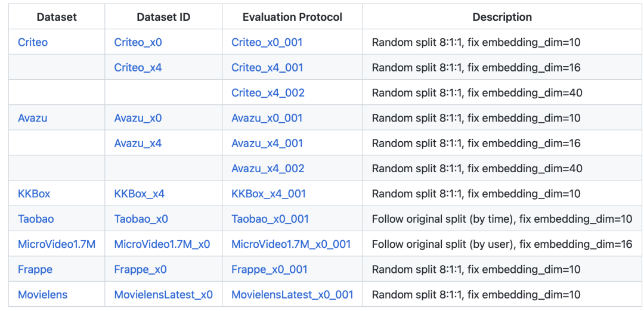This screenshot has height=311, width=644.
Task: Click the KKBox dataset link
Action: (35, 194)
